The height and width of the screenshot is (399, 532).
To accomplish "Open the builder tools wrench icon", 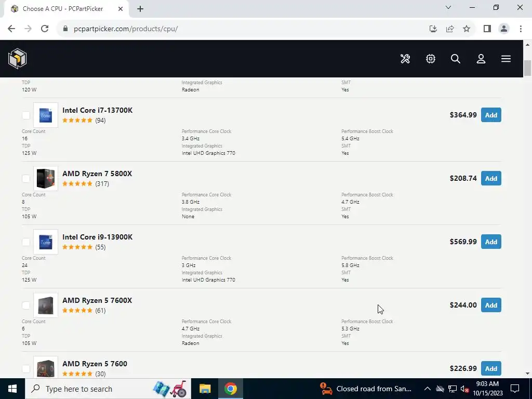I will [405, 59].
